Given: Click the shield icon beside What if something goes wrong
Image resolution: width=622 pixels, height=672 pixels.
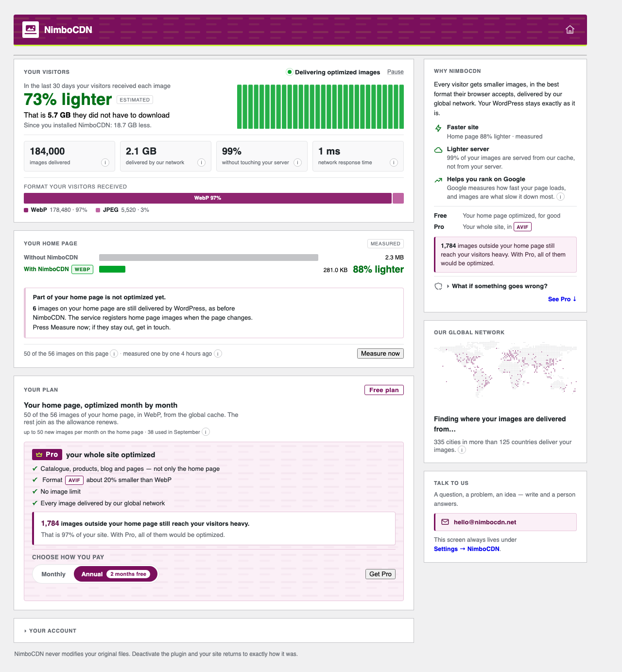Looking at the screenshot, I should 438,286.
